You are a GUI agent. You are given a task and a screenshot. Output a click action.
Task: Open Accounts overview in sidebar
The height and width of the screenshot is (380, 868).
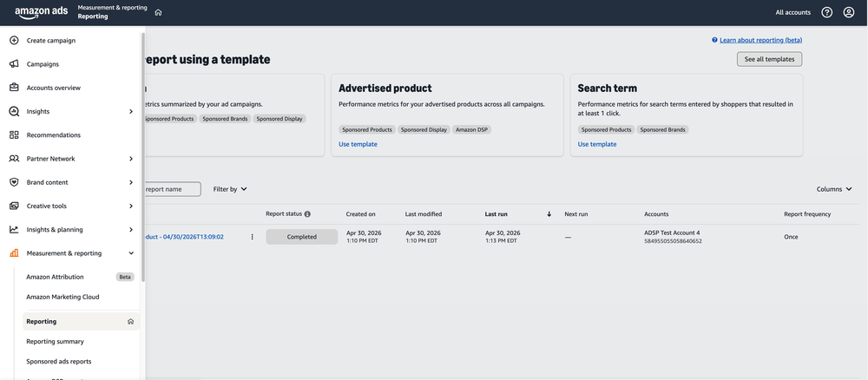(54, 88)
